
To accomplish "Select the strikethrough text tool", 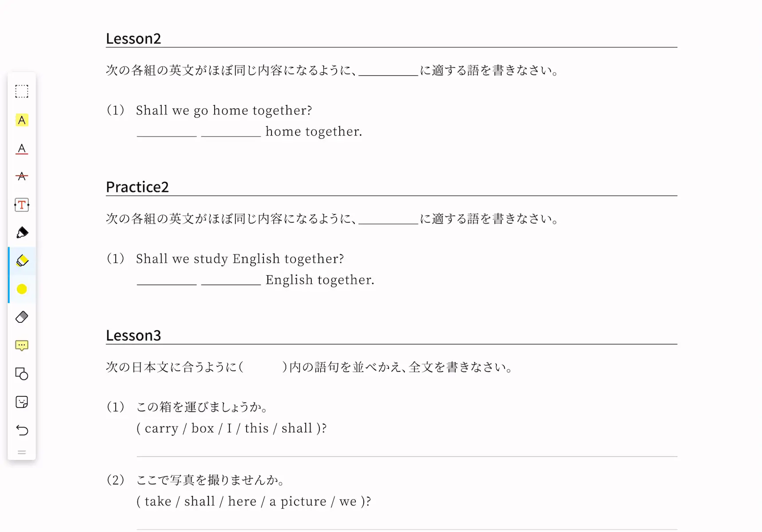I will tap(22, 176).
